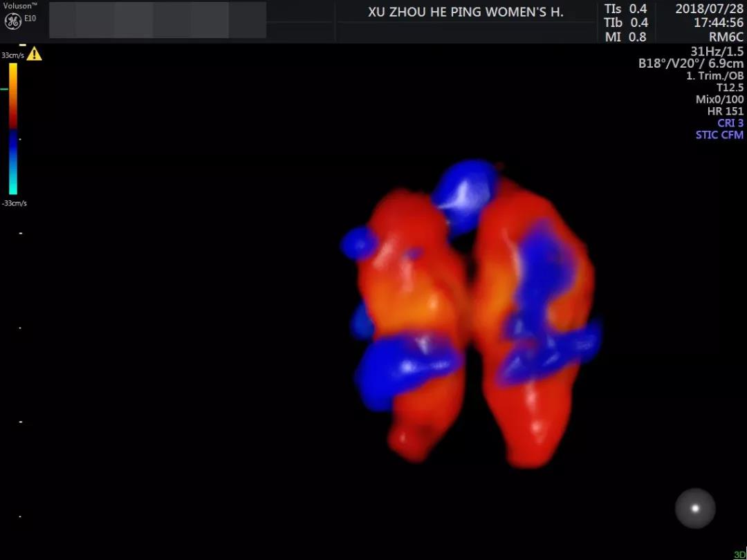
Task: Click the B18°/V20°/ 6.9cm parameter
Action: (x=690, y=64)
